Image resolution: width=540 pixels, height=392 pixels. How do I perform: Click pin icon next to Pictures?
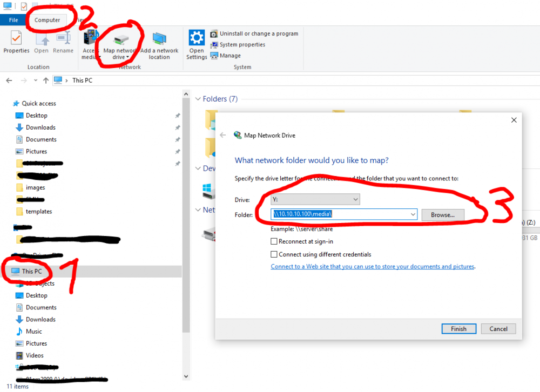(178, 152)
